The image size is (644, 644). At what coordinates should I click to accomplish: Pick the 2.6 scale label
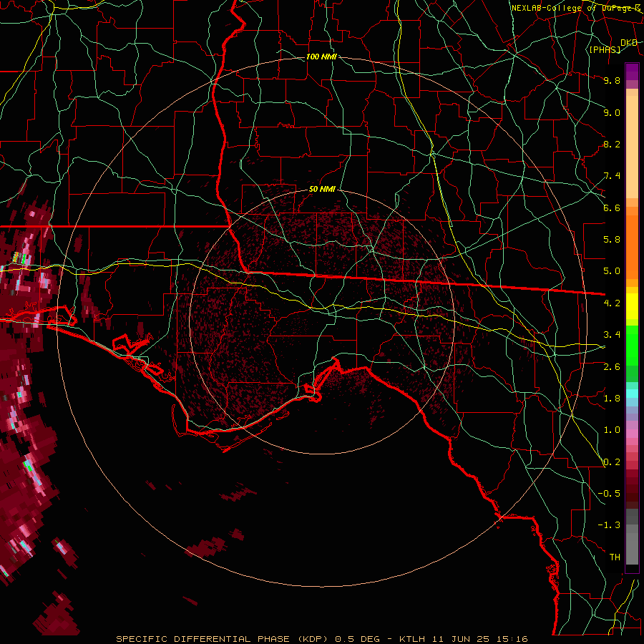(612, 367)
